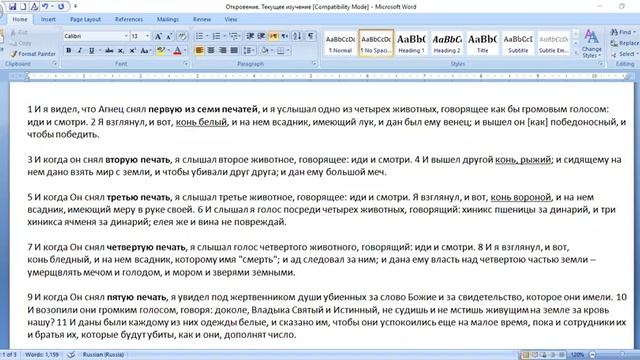Apply the Normal style
This screenshot has height=360, width=640.
340,43
